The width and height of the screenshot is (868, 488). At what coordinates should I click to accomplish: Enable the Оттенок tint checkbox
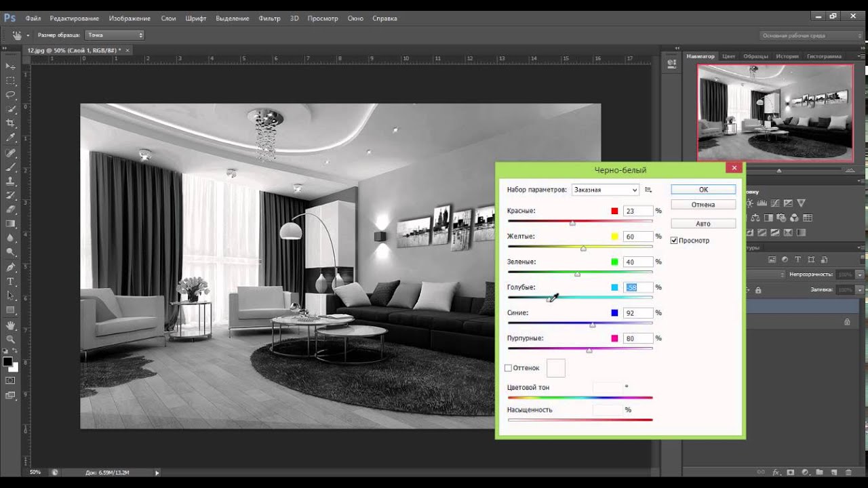pos(508,368)
